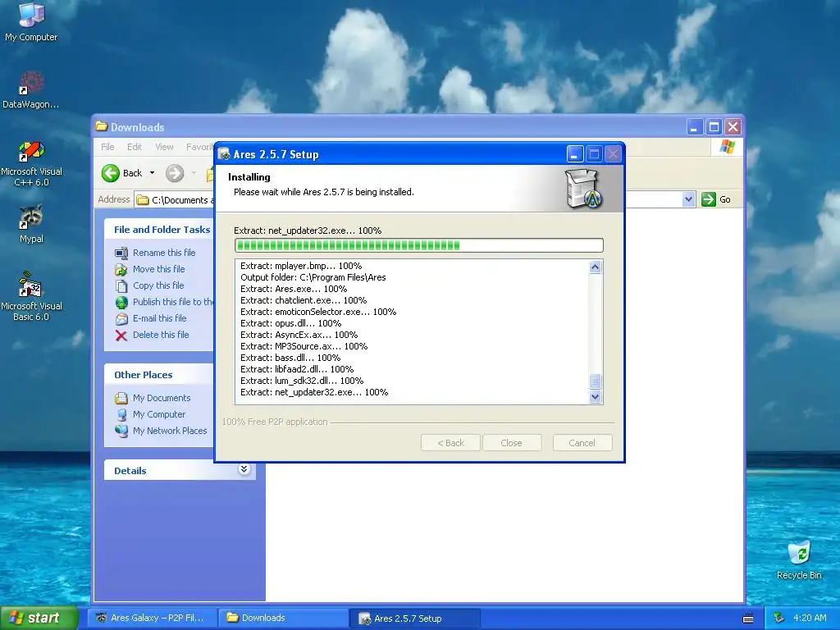
Task: Switch to Ares Galaxy taskbar button
Action: pyautogui.click(x=153, y=618)
